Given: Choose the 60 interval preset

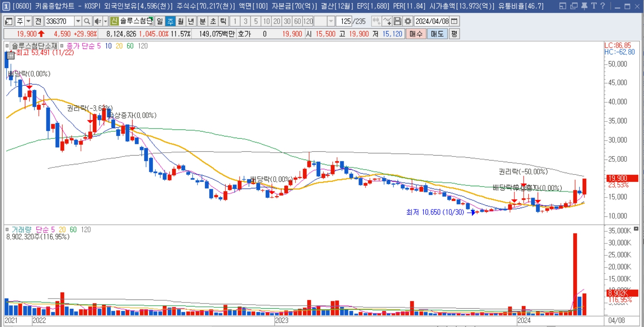Looking at the screenshot, I should [297, 21].
